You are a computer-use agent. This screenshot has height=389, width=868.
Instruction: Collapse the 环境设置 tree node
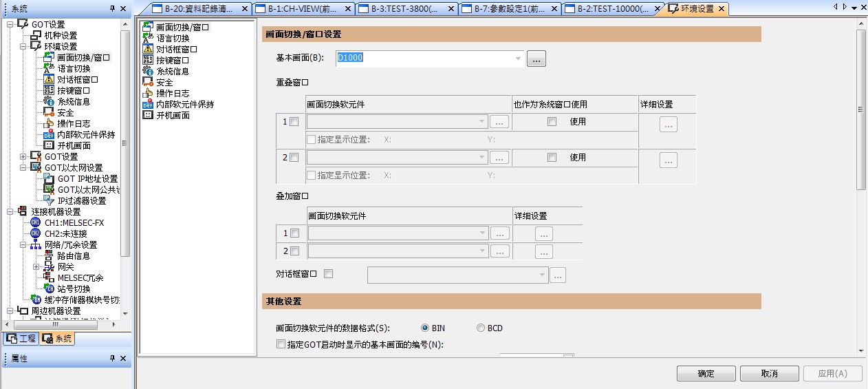pos(23,47)
